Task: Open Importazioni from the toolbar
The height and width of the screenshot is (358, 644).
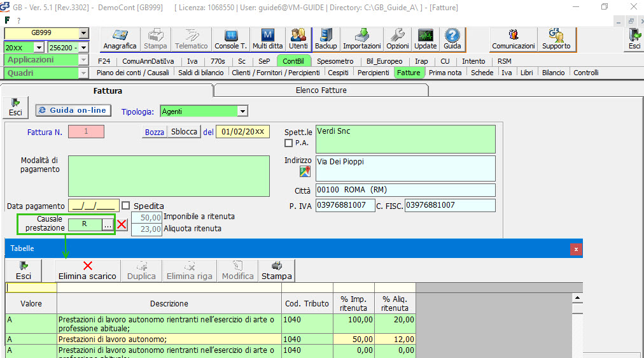Action: point(361,39)
